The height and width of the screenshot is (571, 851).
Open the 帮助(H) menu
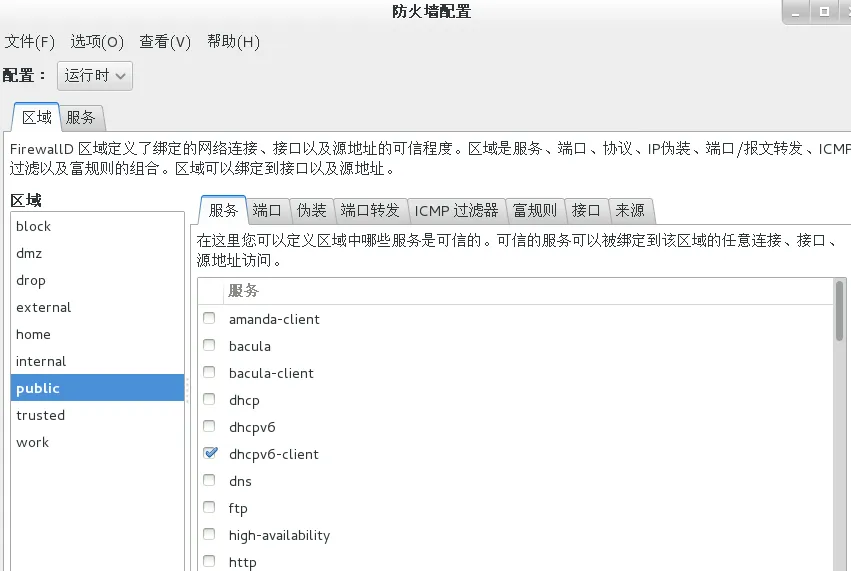tap(233, 42)
